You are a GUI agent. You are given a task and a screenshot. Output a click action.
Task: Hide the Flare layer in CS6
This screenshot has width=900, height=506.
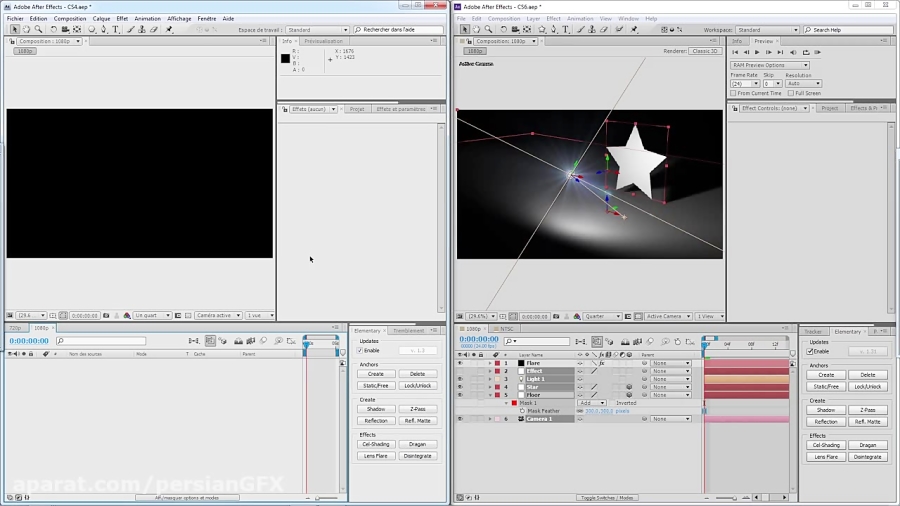coord(460,363)
